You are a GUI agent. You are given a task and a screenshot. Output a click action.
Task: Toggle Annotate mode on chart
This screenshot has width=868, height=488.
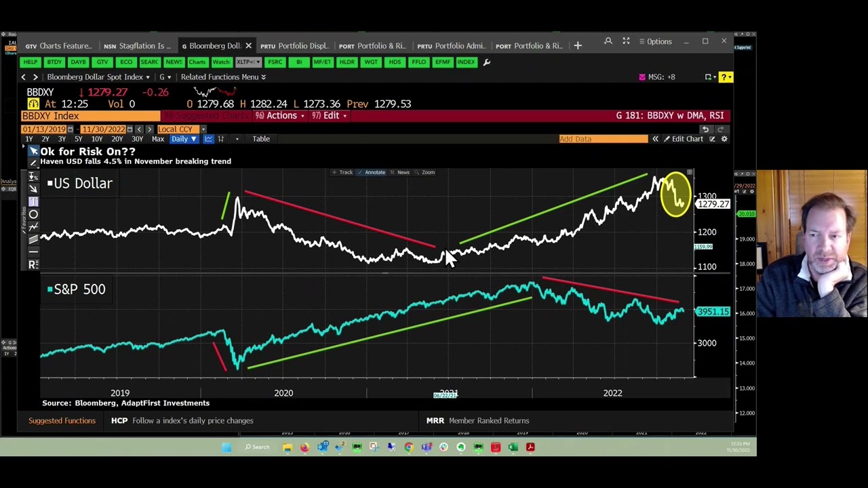[372, 172]
